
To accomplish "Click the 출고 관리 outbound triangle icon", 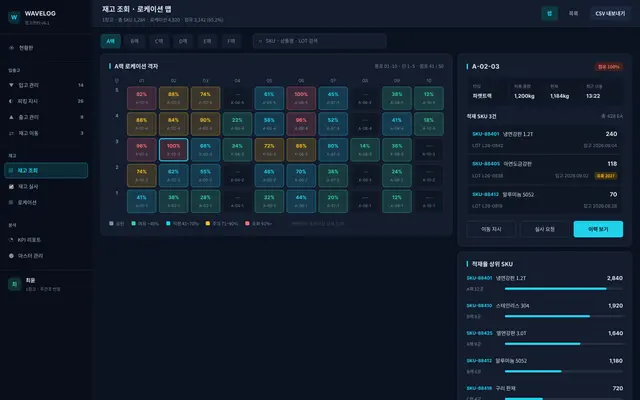I will 11,117.
